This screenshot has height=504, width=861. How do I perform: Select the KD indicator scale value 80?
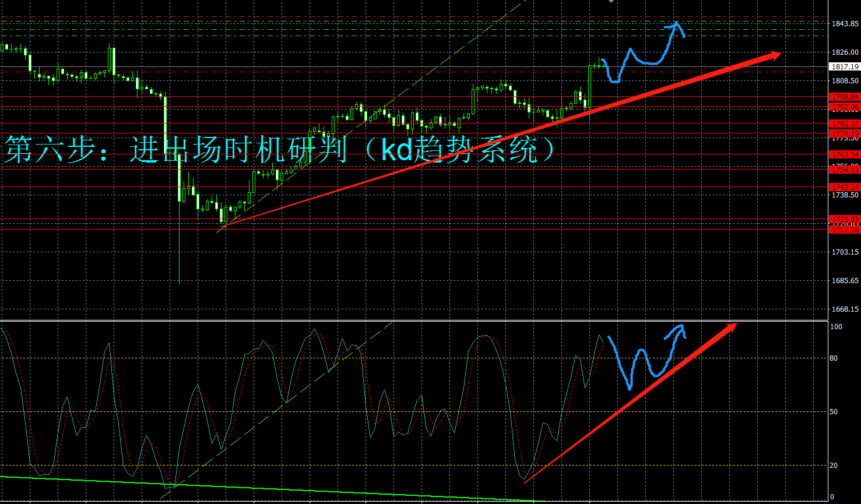click(x=835, y=358)
